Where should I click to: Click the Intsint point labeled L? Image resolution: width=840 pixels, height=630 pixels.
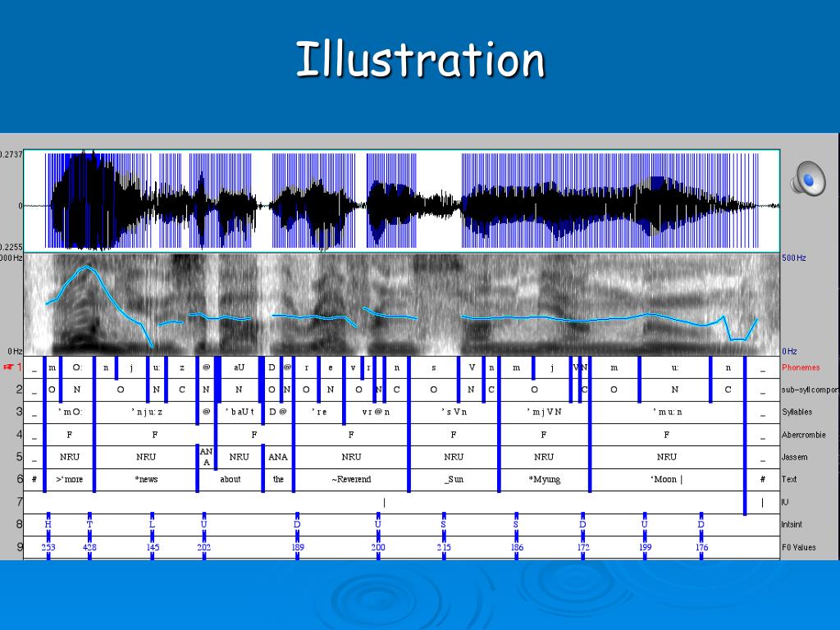(x=152, y=524)
